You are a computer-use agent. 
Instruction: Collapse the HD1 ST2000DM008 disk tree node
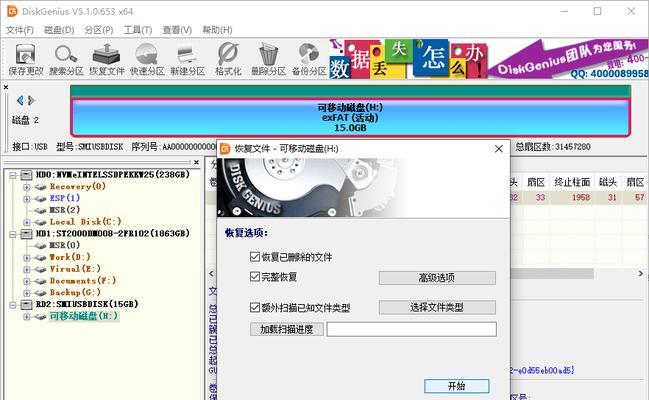[x=13, y=232]
